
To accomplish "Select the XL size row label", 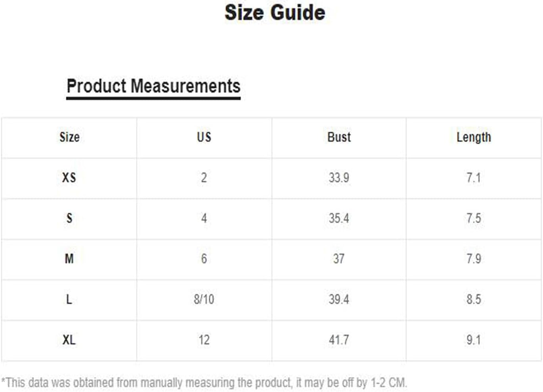I will pyautogui.click(x=69, y=340).
